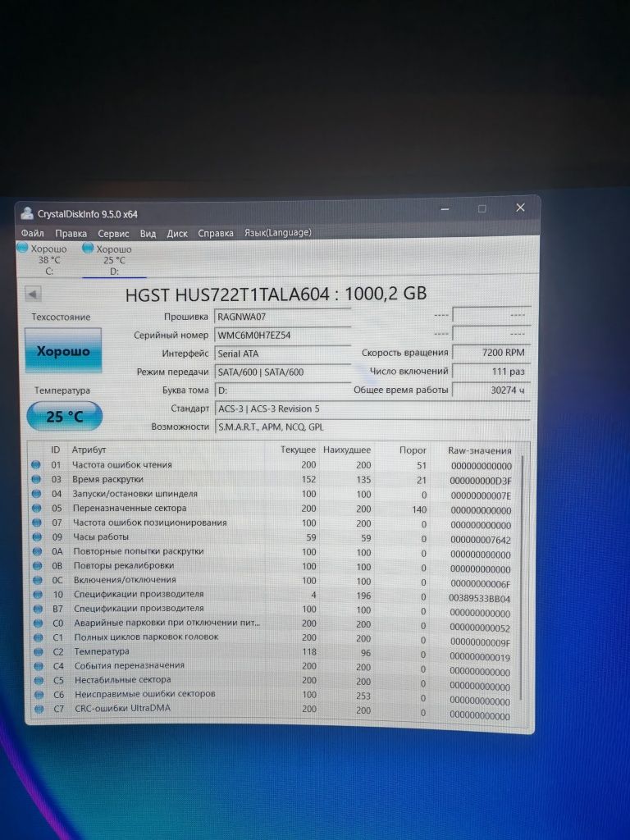Click status icon of attribute B7 row
630x840 pixels.
(38, 609)
